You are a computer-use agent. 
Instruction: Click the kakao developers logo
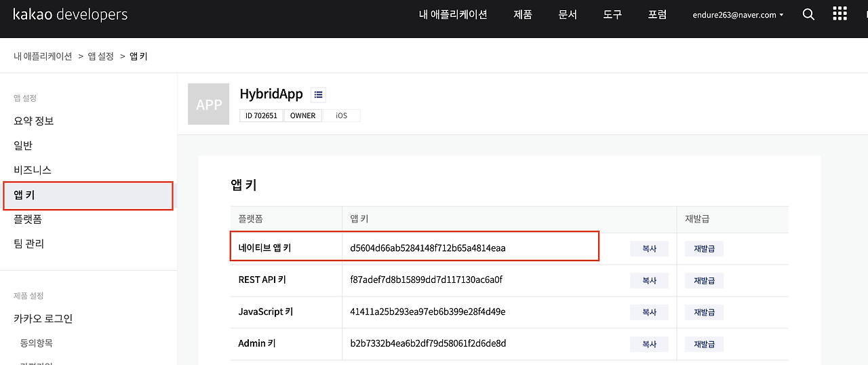coord(70,14)
